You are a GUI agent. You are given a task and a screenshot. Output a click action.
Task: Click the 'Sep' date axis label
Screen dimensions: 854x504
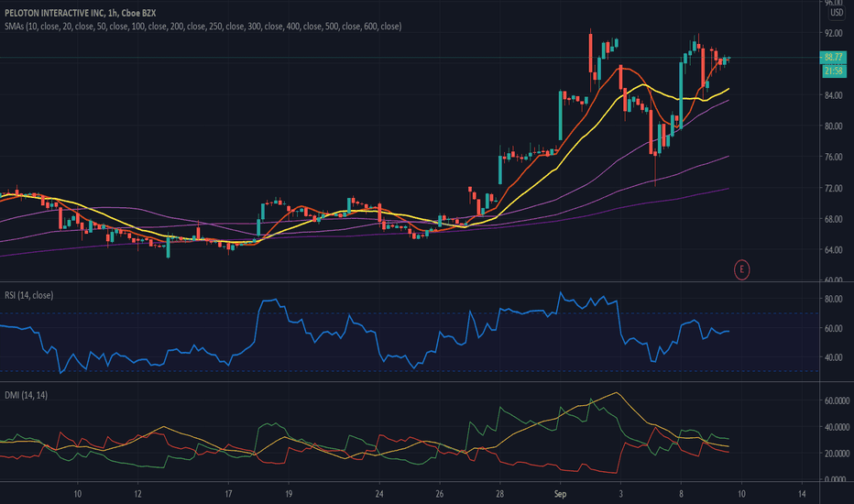[560, 494]
